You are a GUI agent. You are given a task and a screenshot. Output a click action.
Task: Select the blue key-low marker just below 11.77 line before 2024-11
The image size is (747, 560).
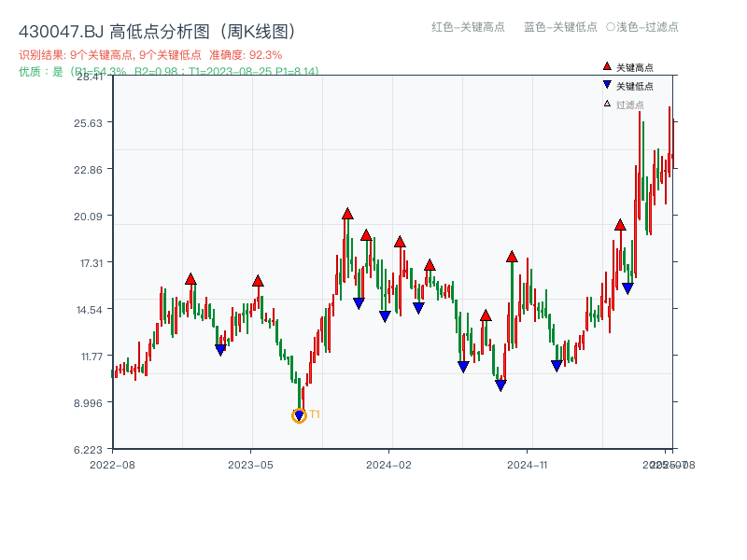[x=463, y=367]
